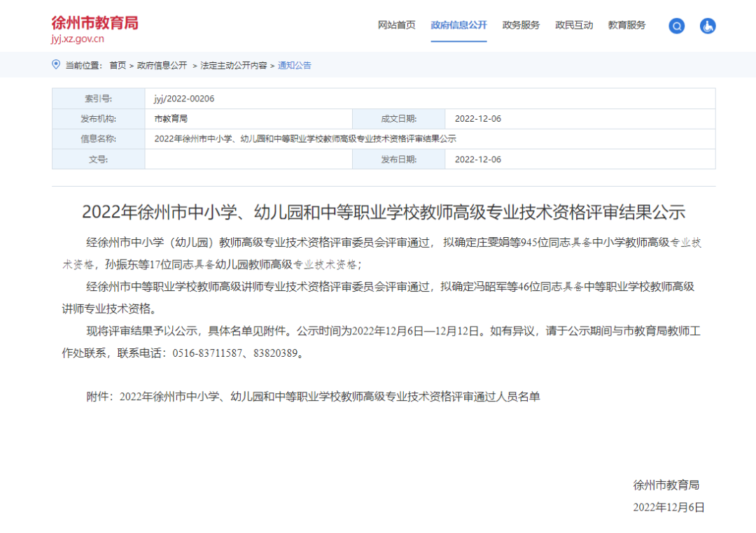Open 政务服务 navigation menu
The width and height of the screenshot is (756, 533).
[521, 25]
